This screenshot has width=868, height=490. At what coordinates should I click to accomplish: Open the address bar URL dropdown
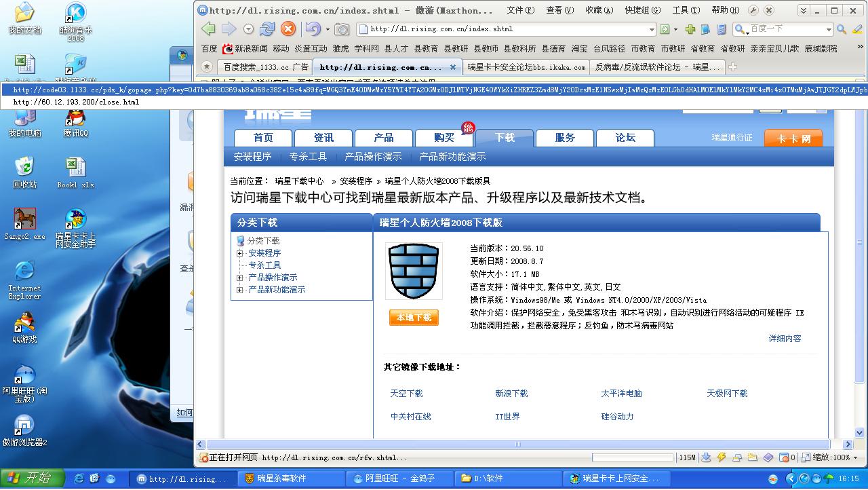(652, 29)
